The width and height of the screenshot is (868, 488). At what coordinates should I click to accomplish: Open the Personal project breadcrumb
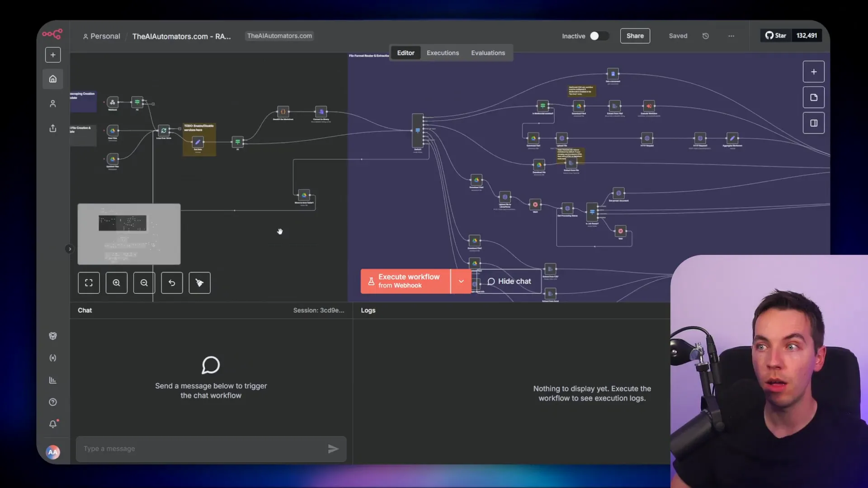pyautogui.click(x=101, y=36)
